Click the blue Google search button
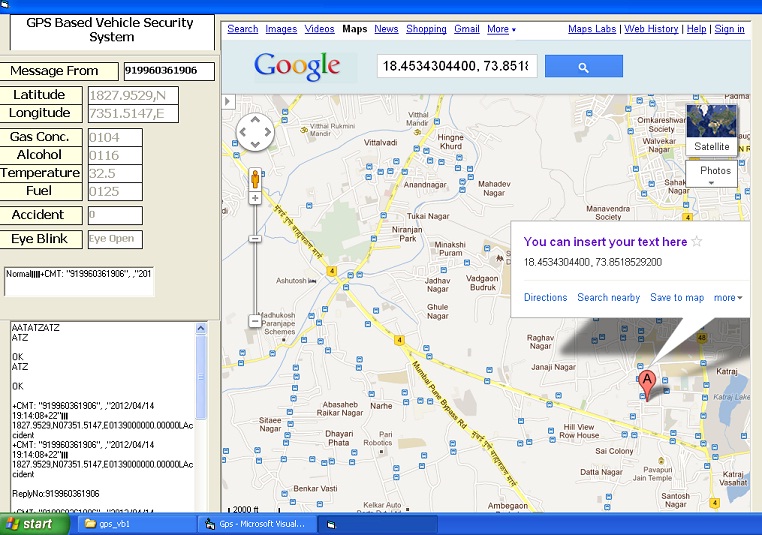This screenshot has height=535, width=762. [x=584, y=67]
